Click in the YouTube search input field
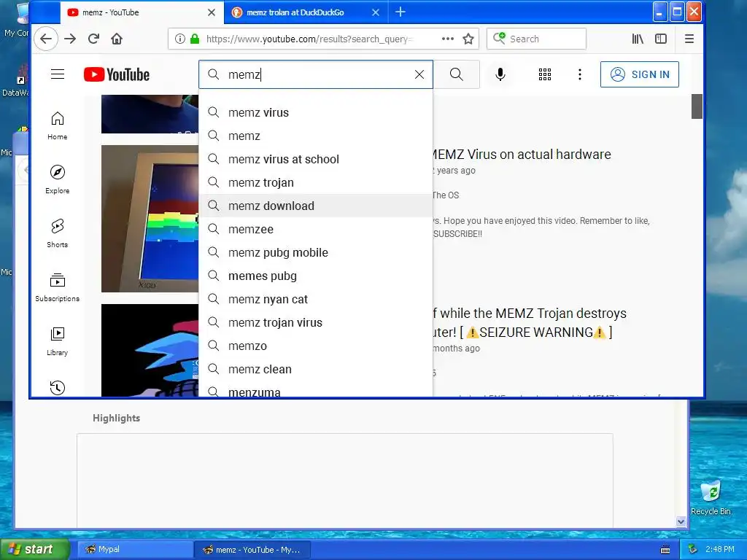Viewport: 747px width, 560px height. (314, 74)
